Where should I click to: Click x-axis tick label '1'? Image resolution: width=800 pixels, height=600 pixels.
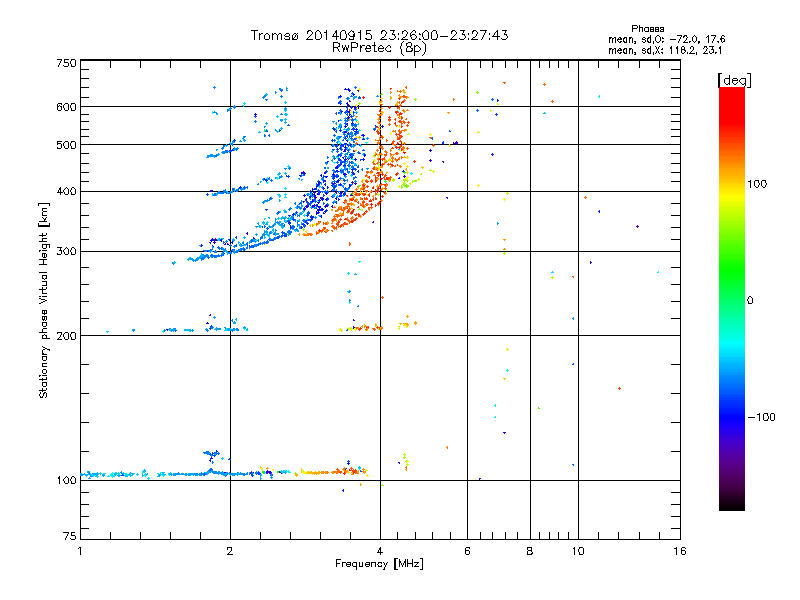pyautogui.click(x=80, y=551)
